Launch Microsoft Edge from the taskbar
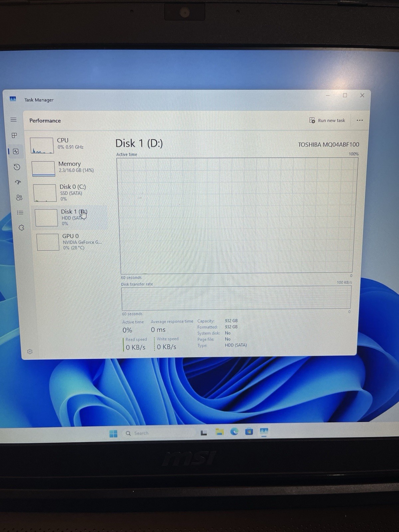Screen dimensions: 399x532 pos(234,432)
